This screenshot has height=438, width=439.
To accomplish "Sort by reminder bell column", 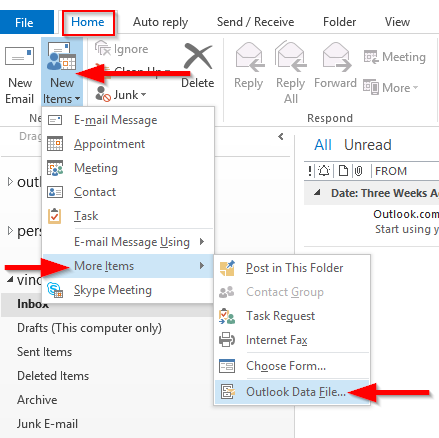I will tap(324, 171).
